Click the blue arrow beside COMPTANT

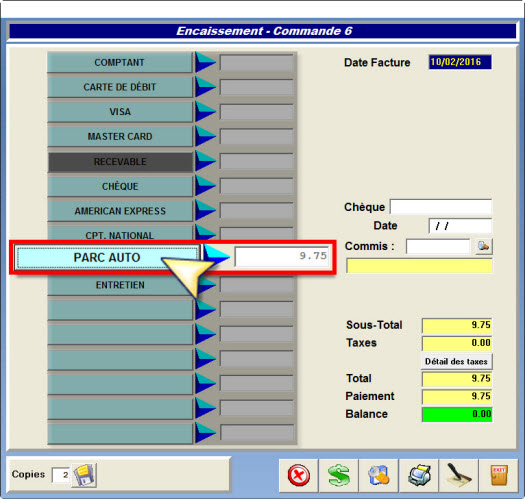(x=205, y=62)
